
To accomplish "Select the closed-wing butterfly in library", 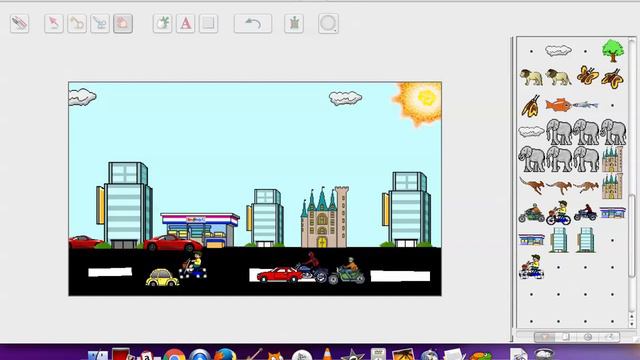I will (x=531, y=106).
